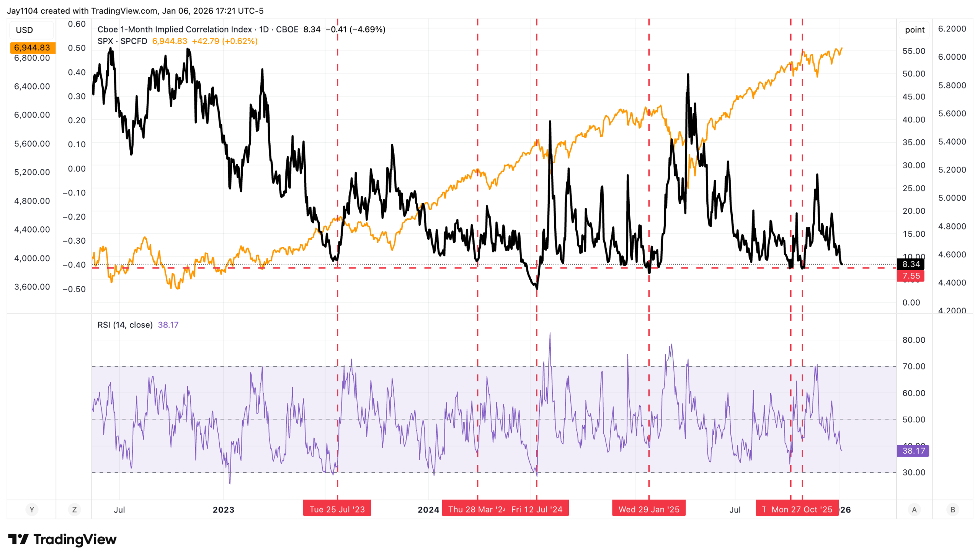Click the Z scale mode button
This screenshot has height=560, width=980.
tap(74, 510)
